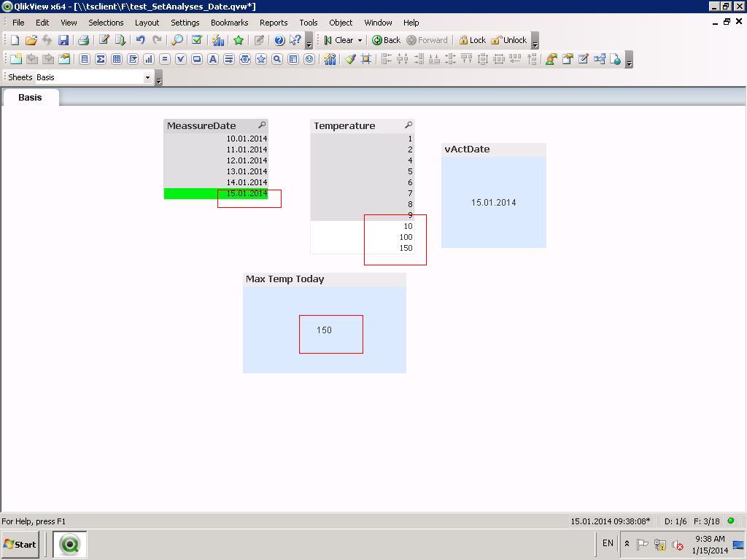This screenshot has height=560, width=747.
Task: Click the Lock selections button
Action: click(472, 40)
